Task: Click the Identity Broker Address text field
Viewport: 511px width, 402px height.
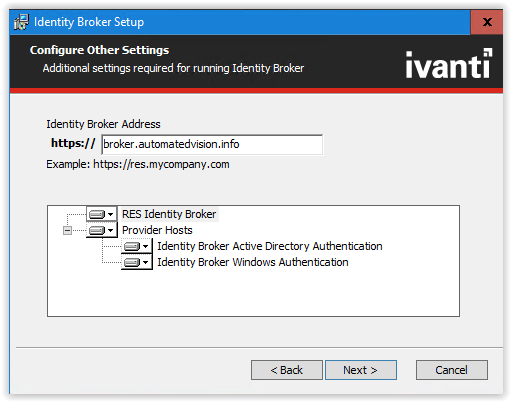Action: 212,144
